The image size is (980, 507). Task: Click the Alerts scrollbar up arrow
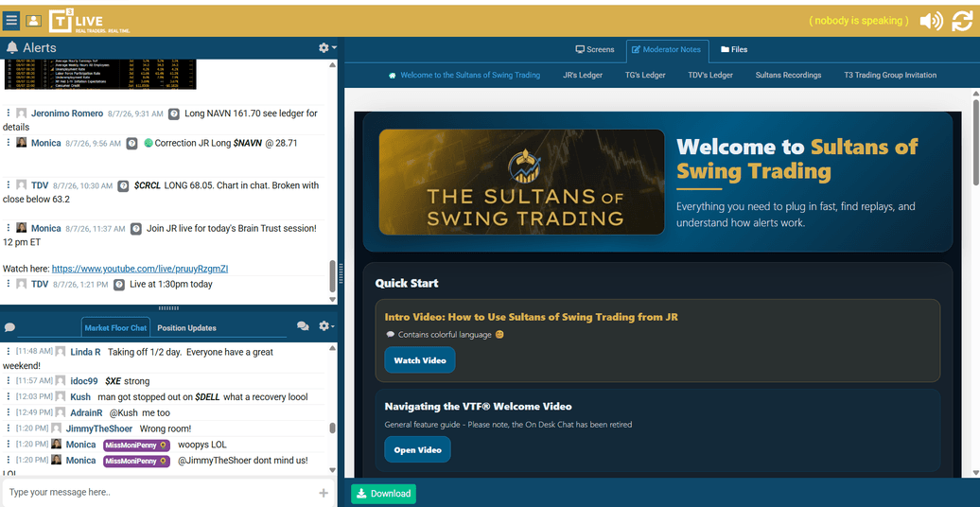pyautogui.click(x=333, y=64)
